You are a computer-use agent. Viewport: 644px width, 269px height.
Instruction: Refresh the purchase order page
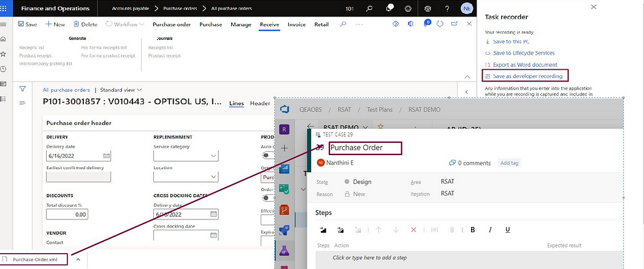[440, 24]
